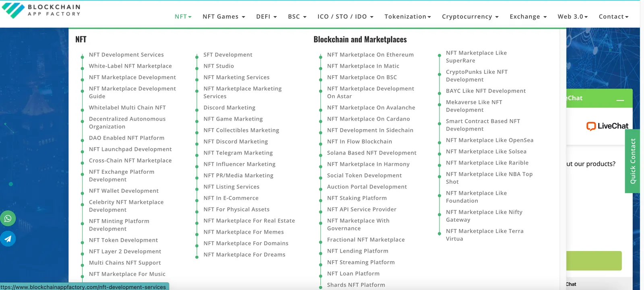This screenshot has height=290, width=644.
Task: Select NFT Marketplace For Dreams
Action: pos(244,255)
